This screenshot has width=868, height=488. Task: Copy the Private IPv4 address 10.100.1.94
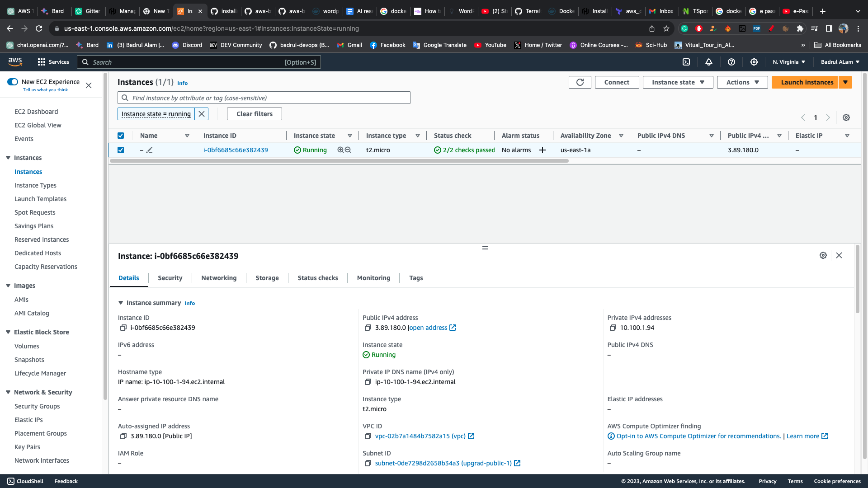click(x=613, y=328)
